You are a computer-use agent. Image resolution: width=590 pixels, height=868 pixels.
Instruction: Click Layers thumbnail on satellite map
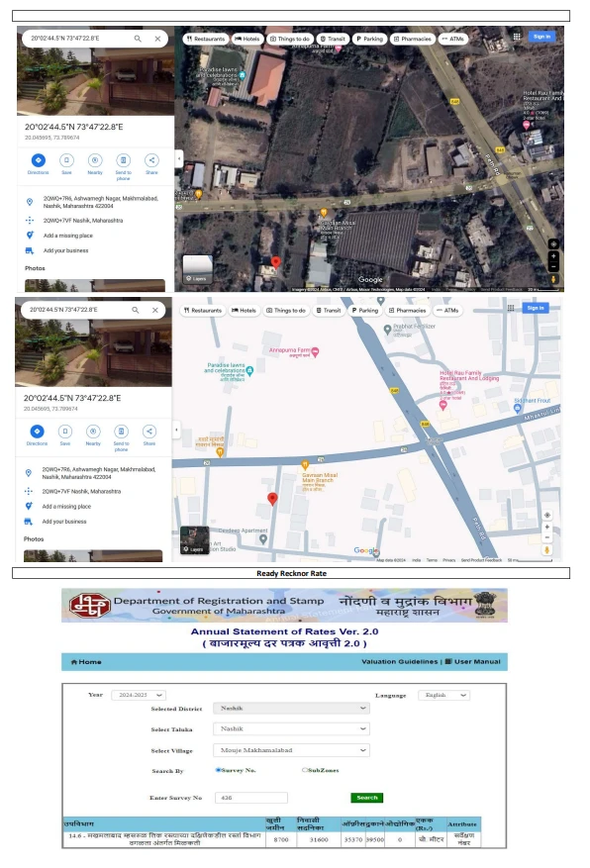[x=198, y=269]
